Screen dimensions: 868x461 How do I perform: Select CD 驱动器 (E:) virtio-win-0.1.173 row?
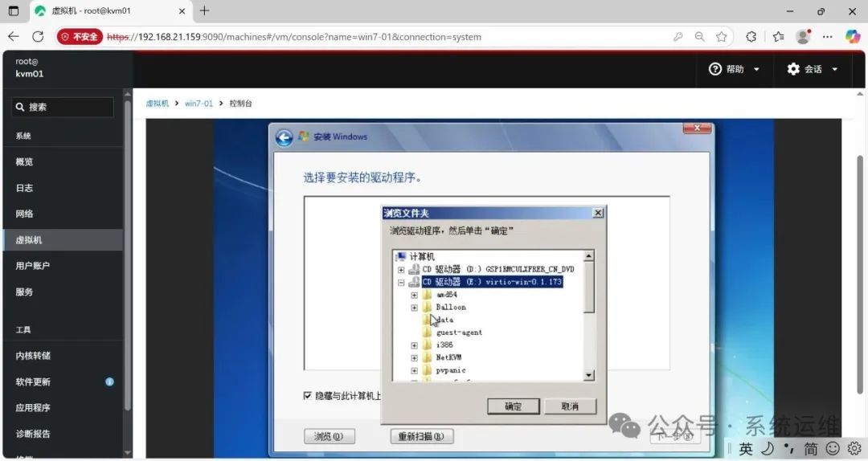pyautogui.click(x=492, y=282)
